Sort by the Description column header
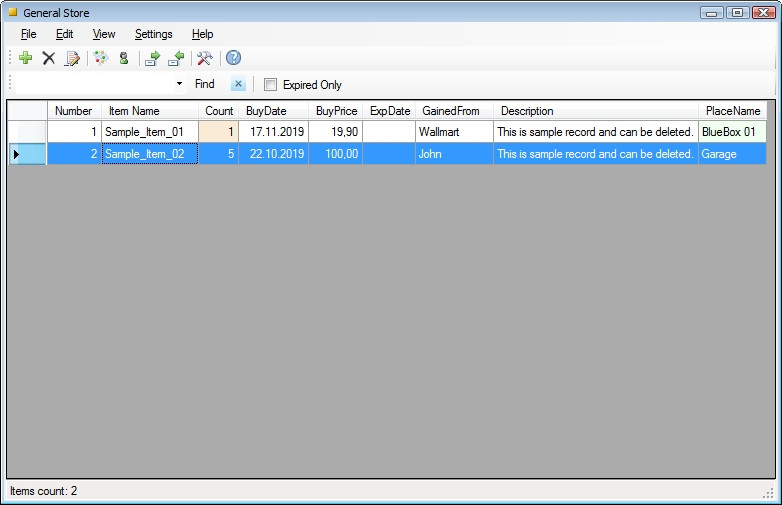Viewport: 782px width, 505px height. click(x=595, y=111)
